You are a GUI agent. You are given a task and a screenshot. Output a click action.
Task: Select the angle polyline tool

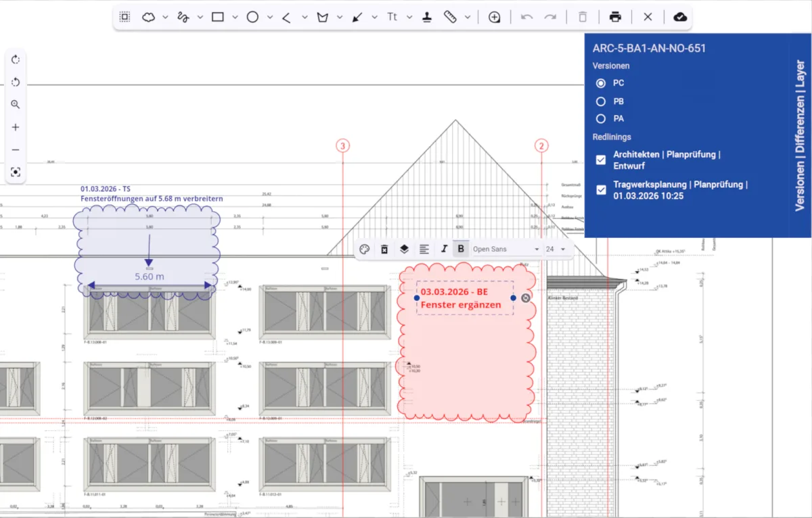click(286, 17)
